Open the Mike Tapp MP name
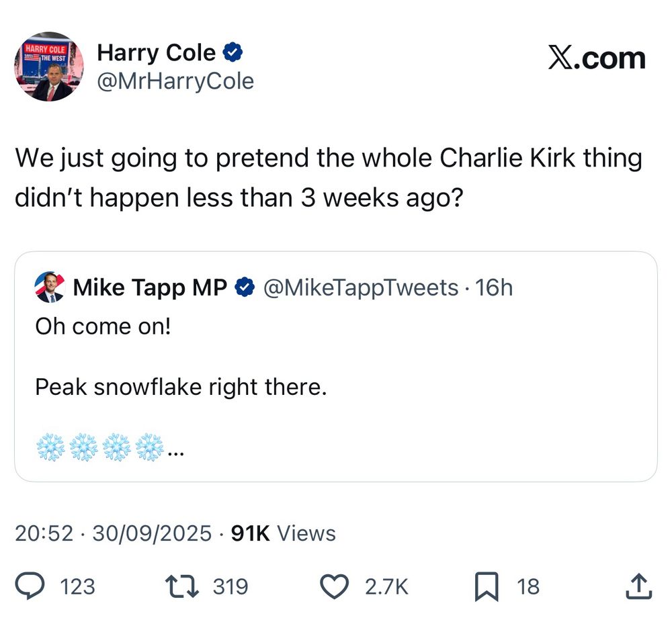This screenshot has height=626, width=672. click(x=150, y=288)
